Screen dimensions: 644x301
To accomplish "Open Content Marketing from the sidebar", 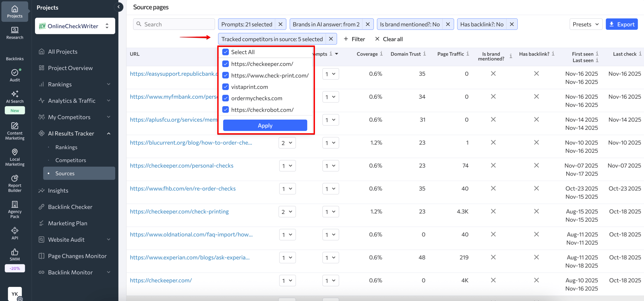I will point(15,131).
